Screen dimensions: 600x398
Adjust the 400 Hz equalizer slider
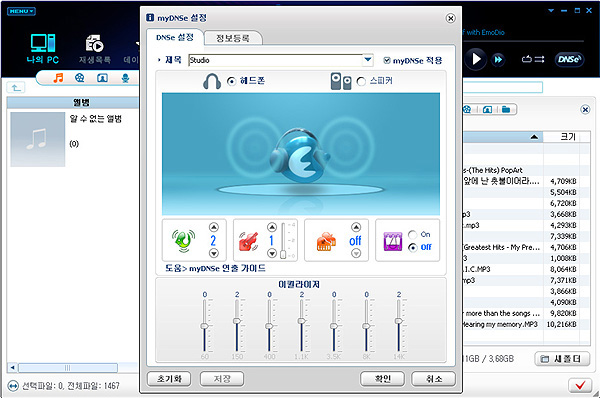(x=269, y=325)
